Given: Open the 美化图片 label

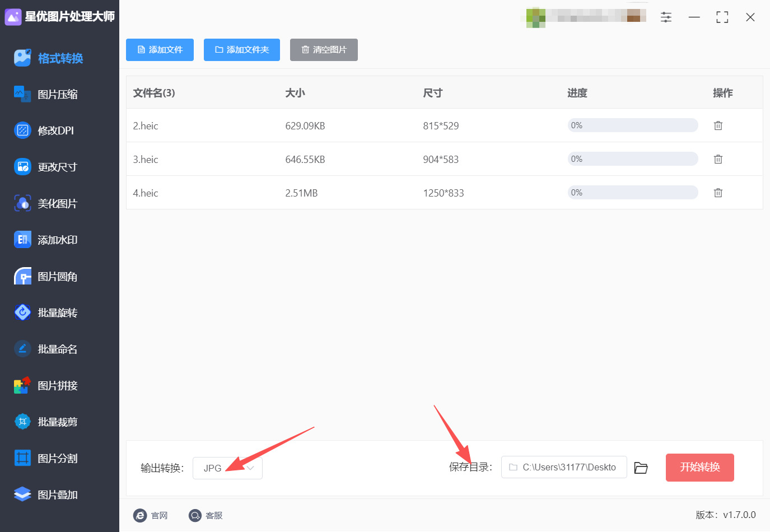Looking at the screenshot, I should pyautogui.click(x=57, y=203).
